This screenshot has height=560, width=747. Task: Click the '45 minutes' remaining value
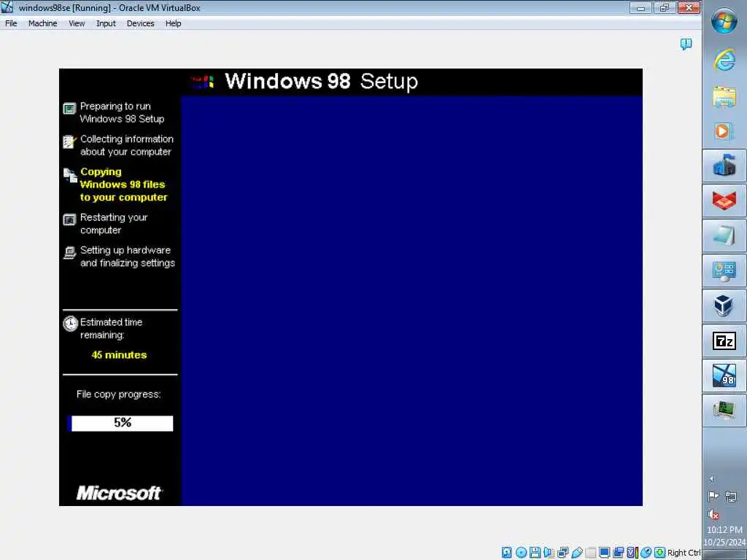click(x=119, y=355)
